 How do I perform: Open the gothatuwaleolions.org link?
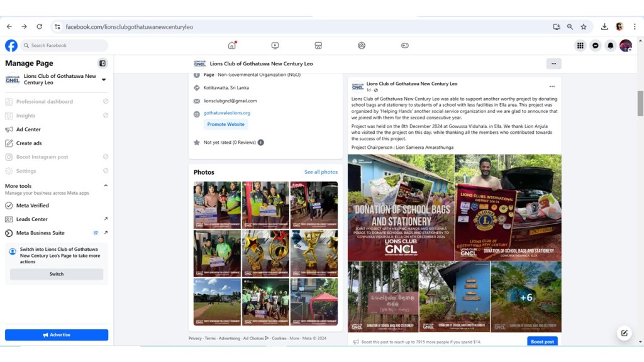click(x=226, y=113)
